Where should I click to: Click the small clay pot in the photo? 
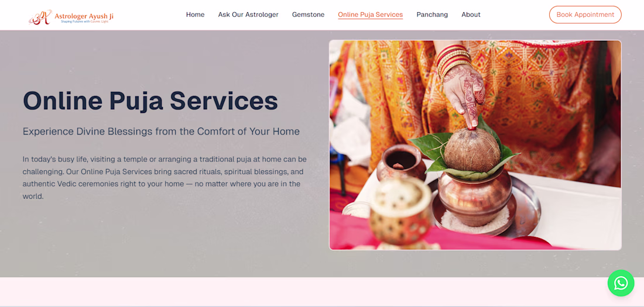pyautogui.click(x=401, y=162)
